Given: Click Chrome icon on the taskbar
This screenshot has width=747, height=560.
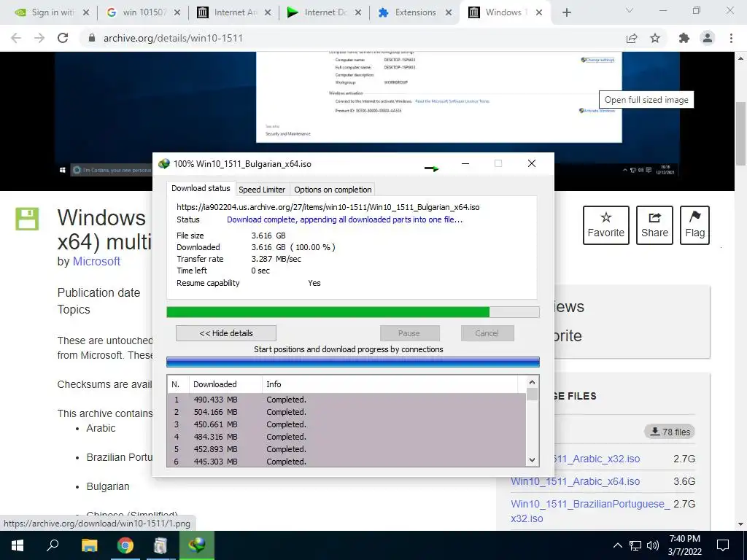Looking at the screenshot, I should [125, 545].
